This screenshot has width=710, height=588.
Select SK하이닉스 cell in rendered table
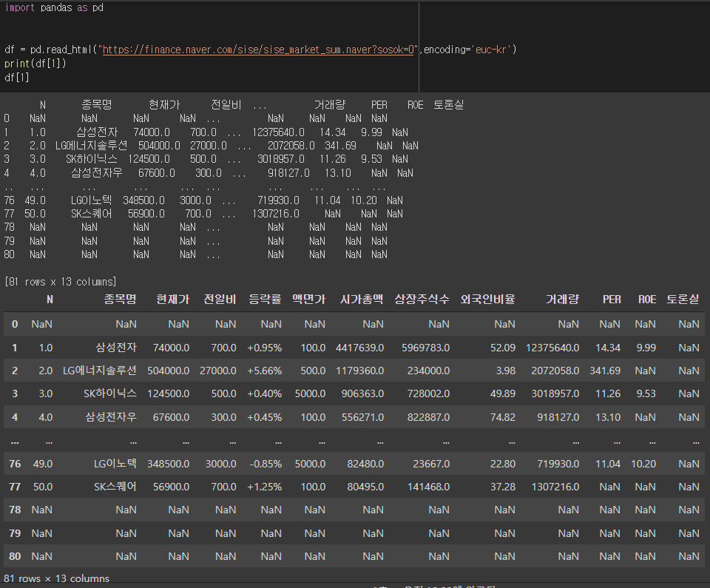click(110, 393)
